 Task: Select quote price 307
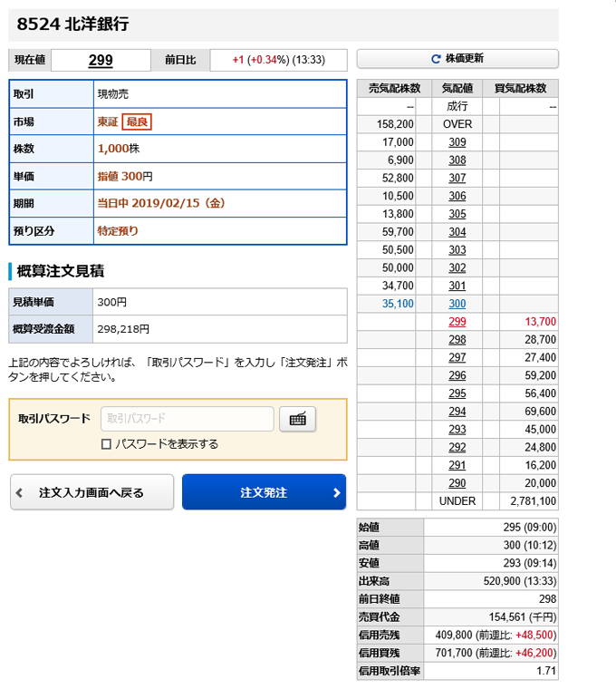457,178
